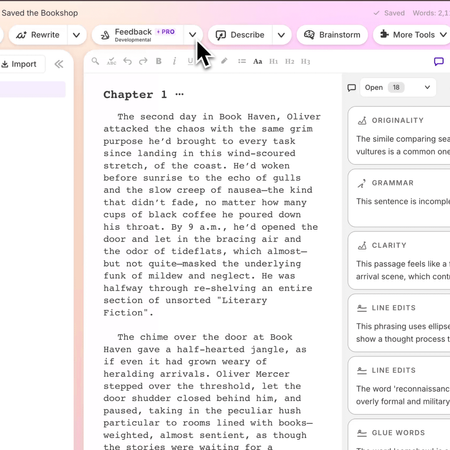The width and height of the screenshot is (450, 450).
Task: Click the Saved the Bookshop document title
Action: pos(39,13)
